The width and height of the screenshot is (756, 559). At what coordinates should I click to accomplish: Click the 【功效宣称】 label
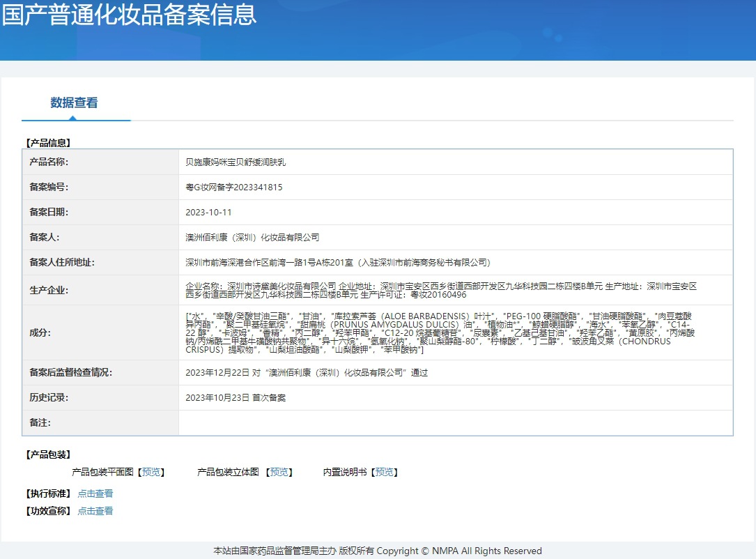pos(48,511)
